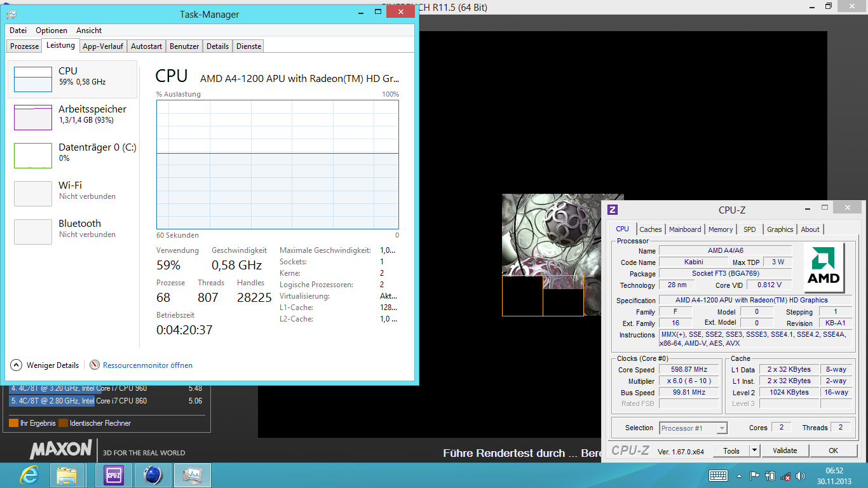Select the Leistung tab
The width and height of the screenshot is (868, 488).
pyautogui.click(x=61, y=45)
